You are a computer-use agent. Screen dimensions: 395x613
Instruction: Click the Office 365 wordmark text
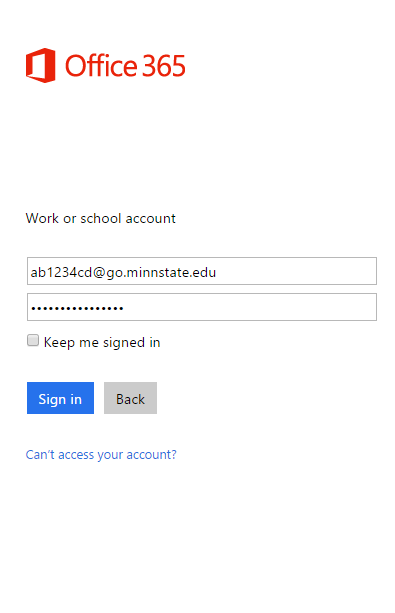pos(125,66)
